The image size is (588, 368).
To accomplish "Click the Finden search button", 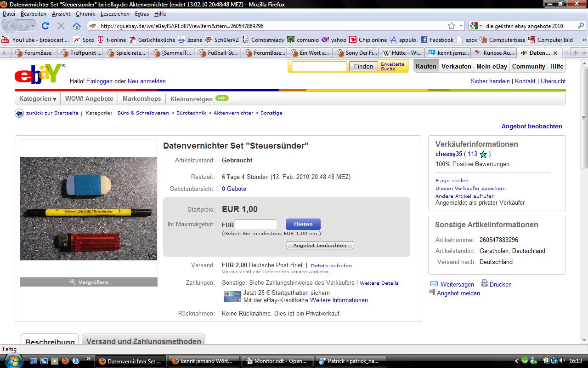I will 363,66.
